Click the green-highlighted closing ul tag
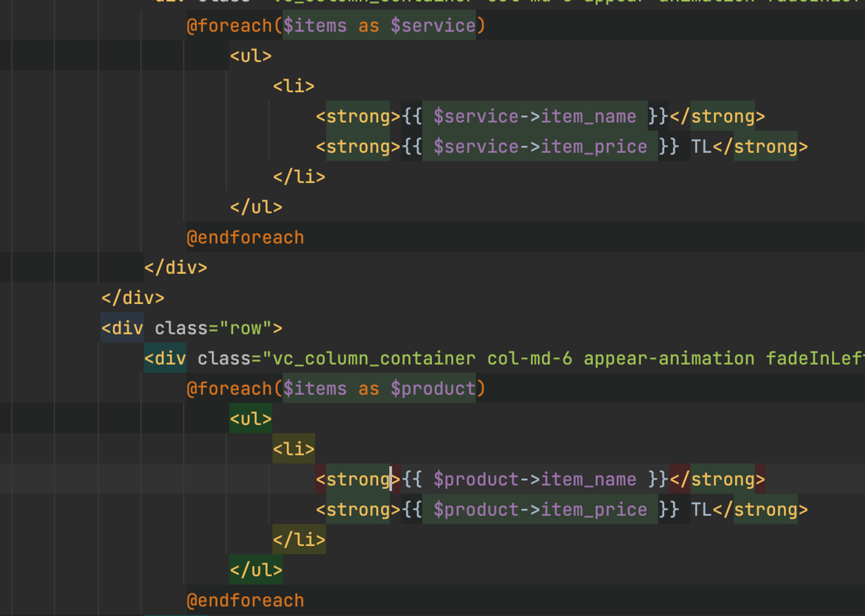 coord(256,570)
